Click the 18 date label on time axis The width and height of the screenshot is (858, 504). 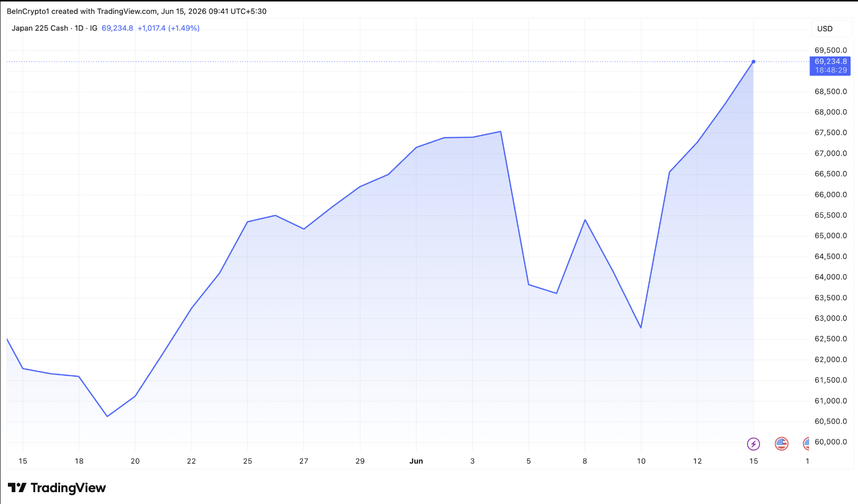point(79,461)
